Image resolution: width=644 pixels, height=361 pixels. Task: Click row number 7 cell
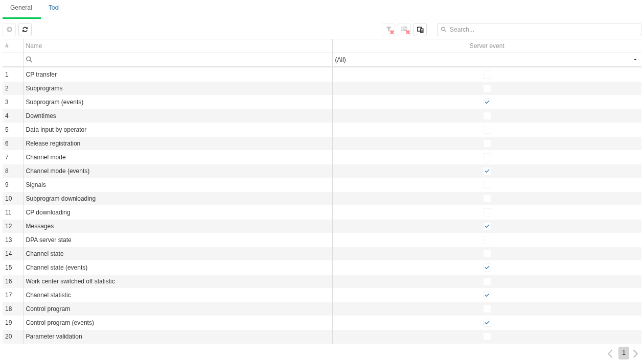(x=13, y=157)
